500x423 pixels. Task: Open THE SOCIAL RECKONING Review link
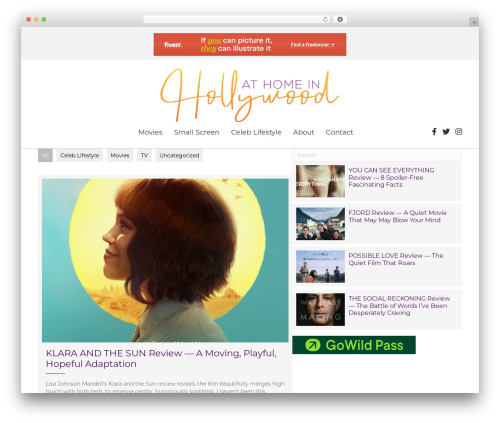pyautogui.click(x=399, y=305)
